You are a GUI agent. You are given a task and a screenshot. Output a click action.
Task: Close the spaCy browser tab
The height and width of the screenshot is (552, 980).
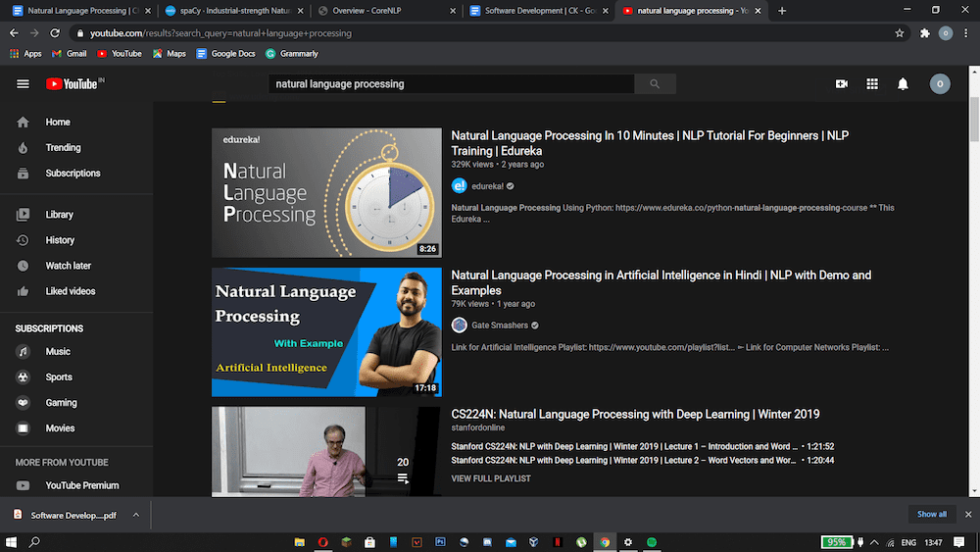pos(301,11)
